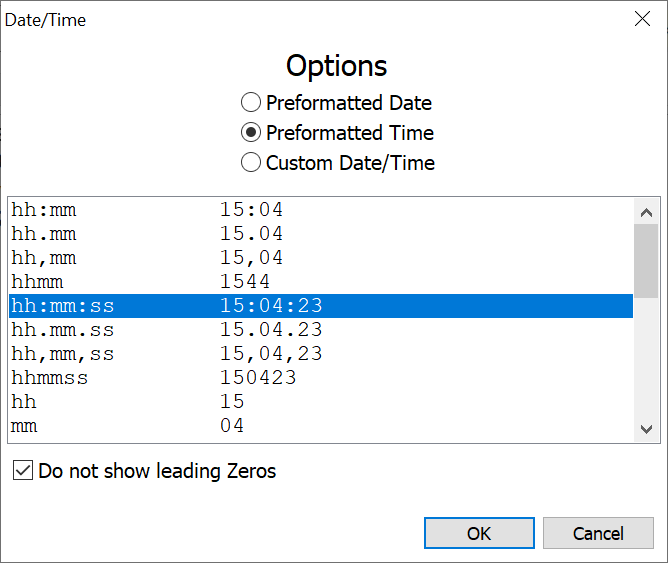Click the format list scrollbar thumb
Screen dimensions: 668x563
(646, 255)
